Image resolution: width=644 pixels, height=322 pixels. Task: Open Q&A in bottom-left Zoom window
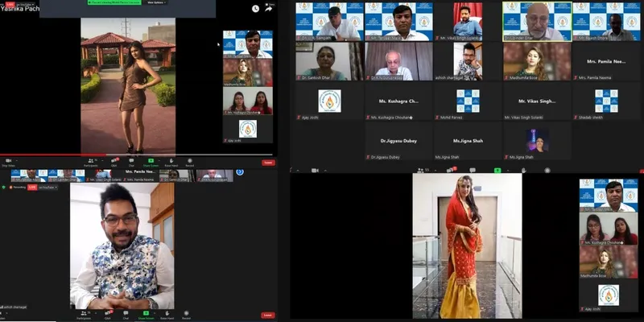tap(108, 315)
